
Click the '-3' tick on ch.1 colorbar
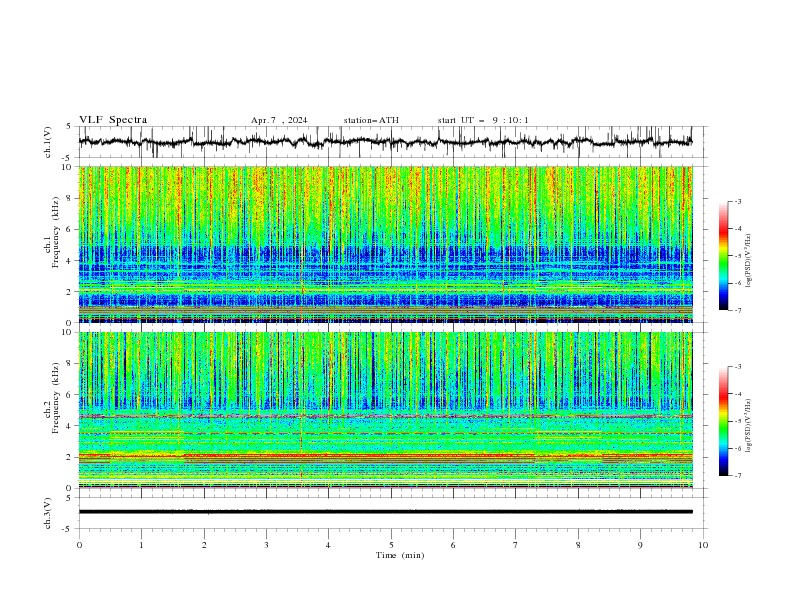click(x=738, y=202)
